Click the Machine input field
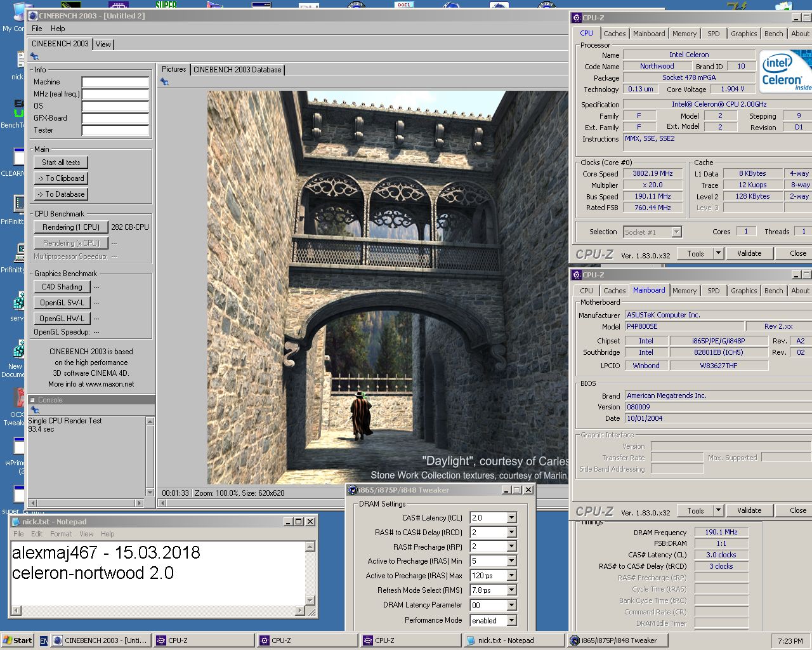 pos(115,82)
